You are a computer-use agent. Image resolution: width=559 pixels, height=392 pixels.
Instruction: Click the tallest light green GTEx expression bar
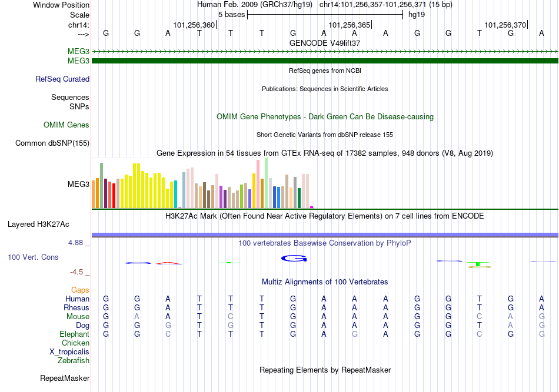coord(267,183)
